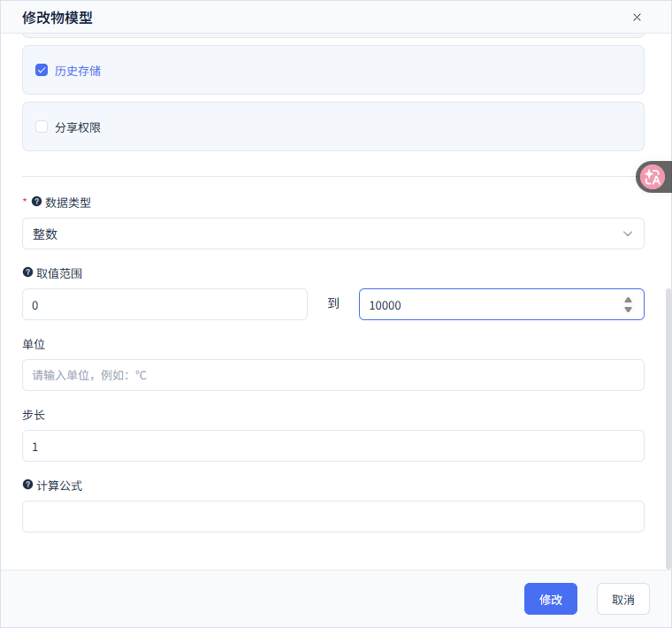Increase the maximum value with up arrow
The image size is (672, 628).
[x=628, y=300]
